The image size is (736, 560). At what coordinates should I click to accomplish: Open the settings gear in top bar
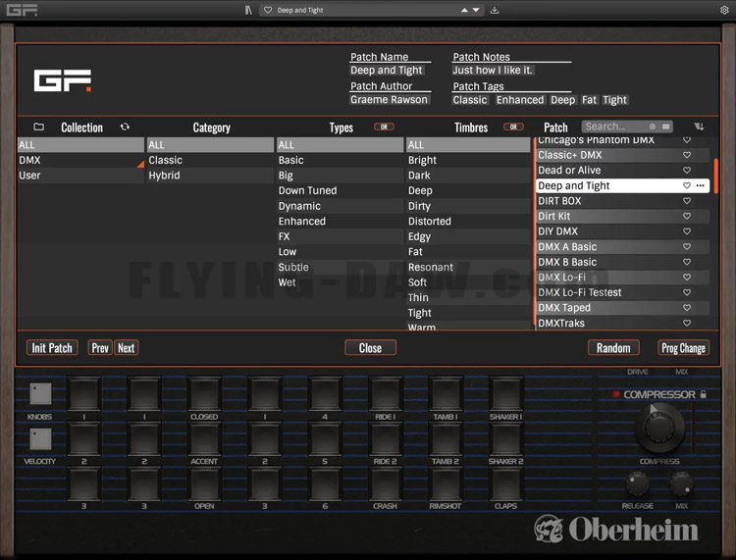tap(724, 10)
